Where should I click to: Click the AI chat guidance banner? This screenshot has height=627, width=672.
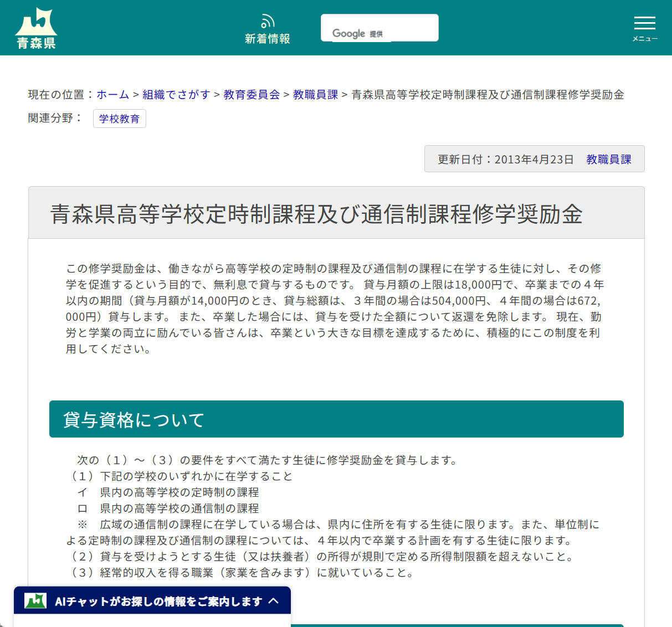[x=152, y=600]
